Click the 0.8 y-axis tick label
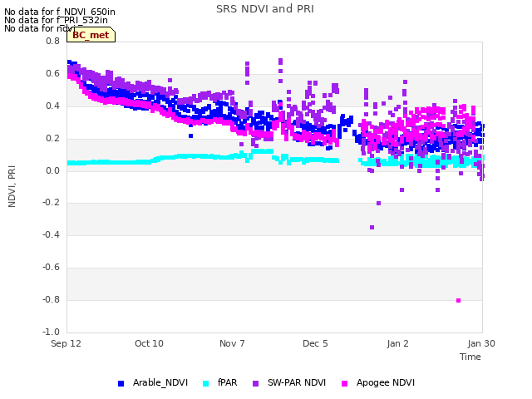532x399 pixels. pos(52,41)
